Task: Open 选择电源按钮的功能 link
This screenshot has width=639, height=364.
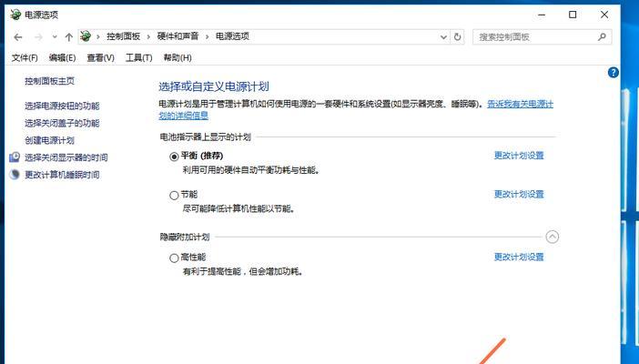Action: 62,106
